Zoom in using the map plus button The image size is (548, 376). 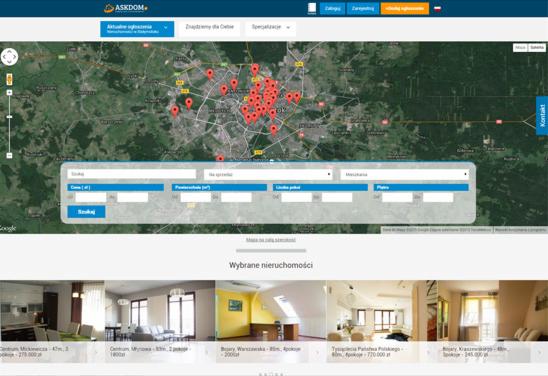pos(9,93)
